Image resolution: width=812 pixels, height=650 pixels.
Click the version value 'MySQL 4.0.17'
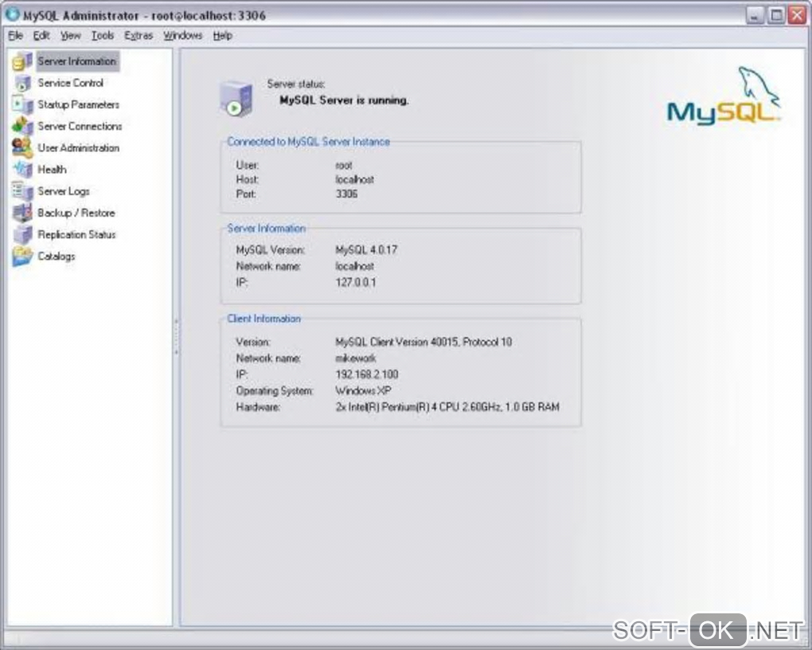coord(366,250)
